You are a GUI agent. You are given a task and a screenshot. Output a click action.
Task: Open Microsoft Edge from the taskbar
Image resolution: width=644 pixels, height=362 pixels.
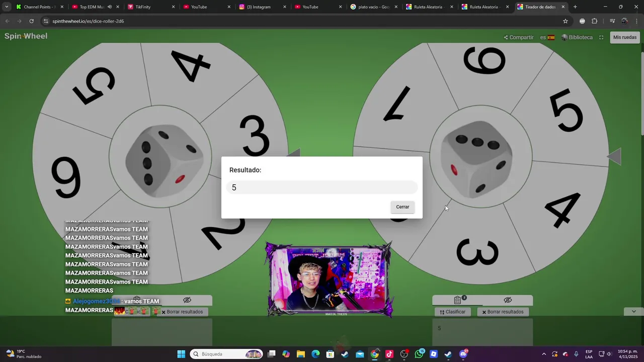[x=315, y=354]
